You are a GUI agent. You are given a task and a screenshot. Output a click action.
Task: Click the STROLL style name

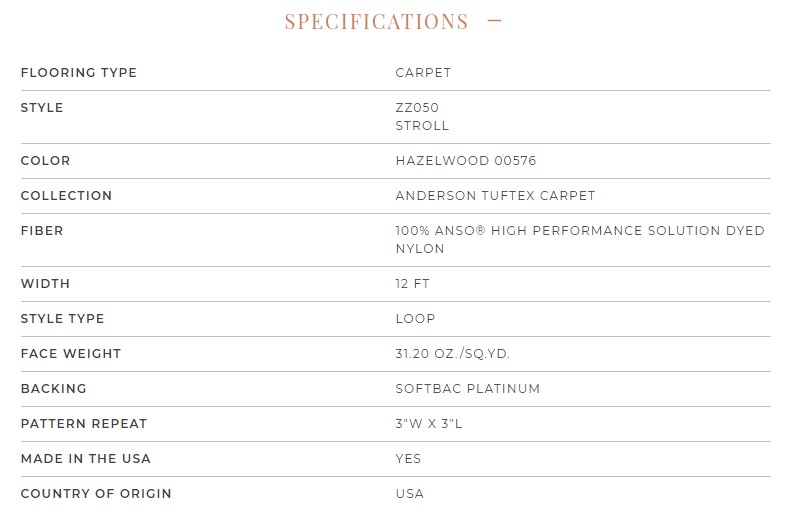422,126
